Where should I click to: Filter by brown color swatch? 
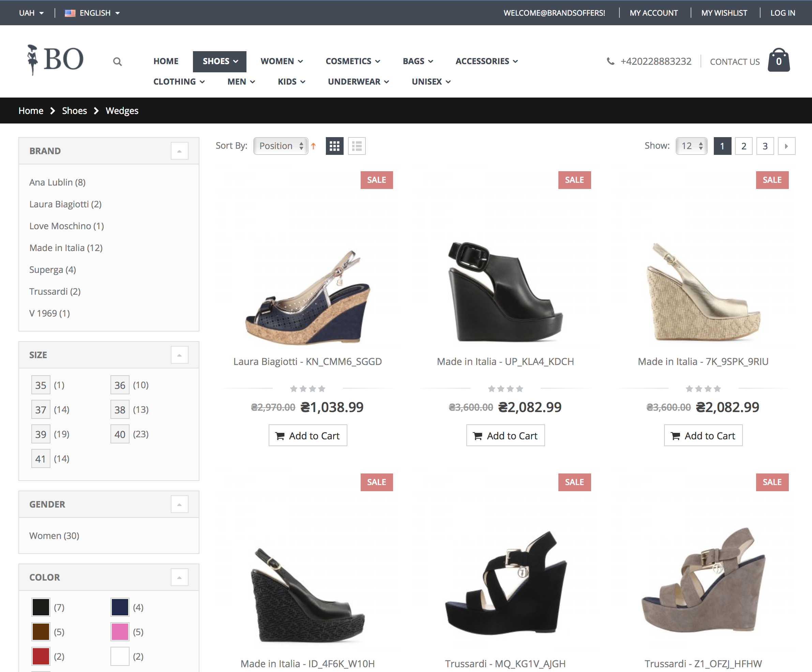pos(41,632)
